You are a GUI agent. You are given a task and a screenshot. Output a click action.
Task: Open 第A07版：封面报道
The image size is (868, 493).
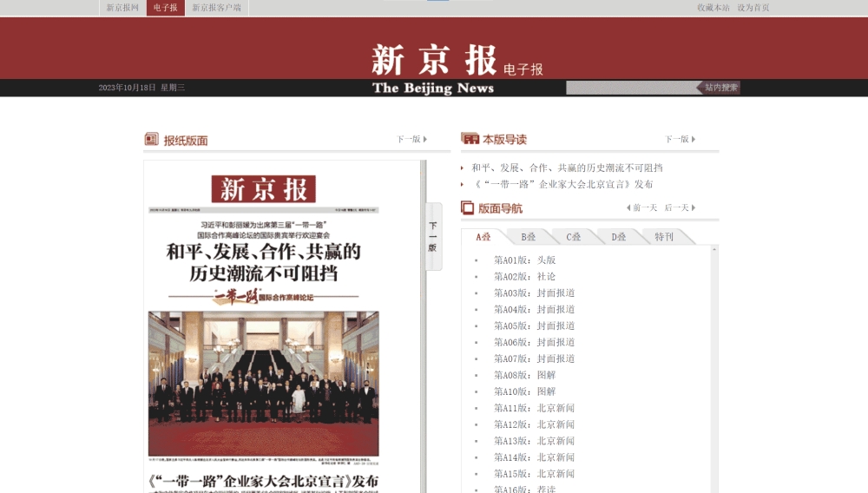(534, 358)
